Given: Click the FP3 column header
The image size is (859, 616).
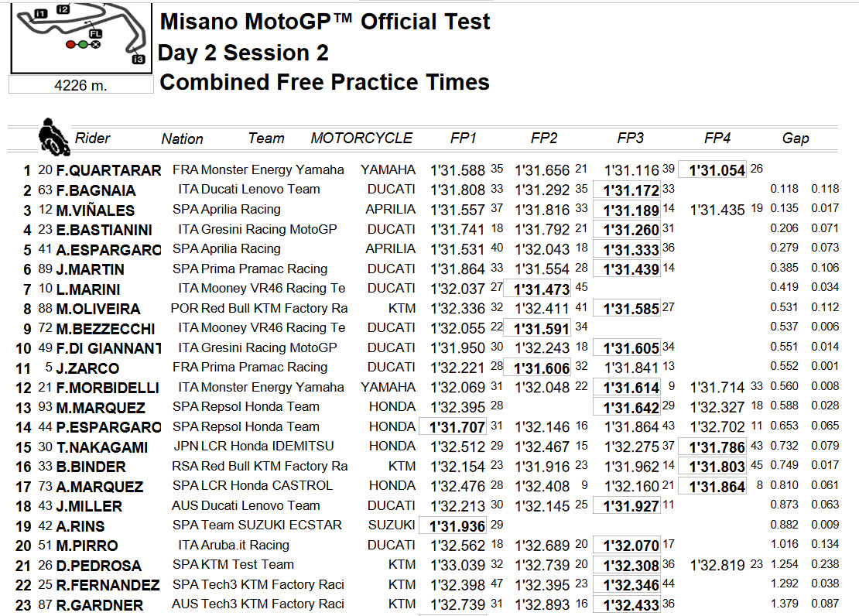Looking at the screenshot, I should click(630, 138).
